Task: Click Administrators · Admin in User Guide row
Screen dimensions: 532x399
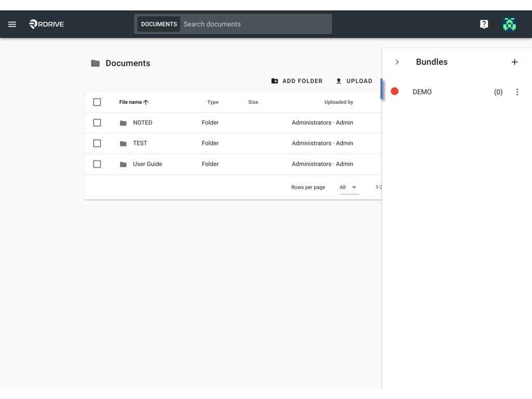Action: (x=322, y=164)
